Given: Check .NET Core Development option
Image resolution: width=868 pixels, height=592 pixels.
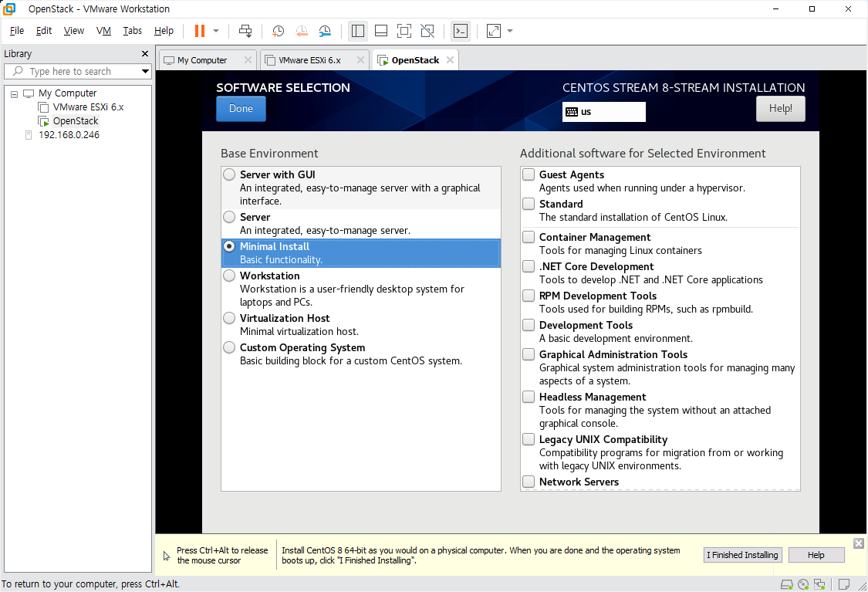Looking at the screenshot, I should tap(529, 266).
